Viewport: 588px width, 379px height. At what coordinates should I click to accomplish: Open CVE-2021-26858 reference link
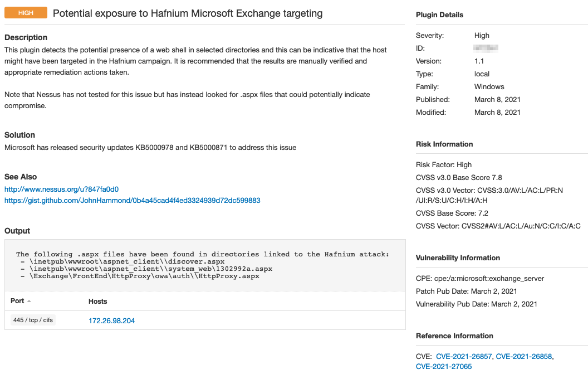tap(524, 357)
